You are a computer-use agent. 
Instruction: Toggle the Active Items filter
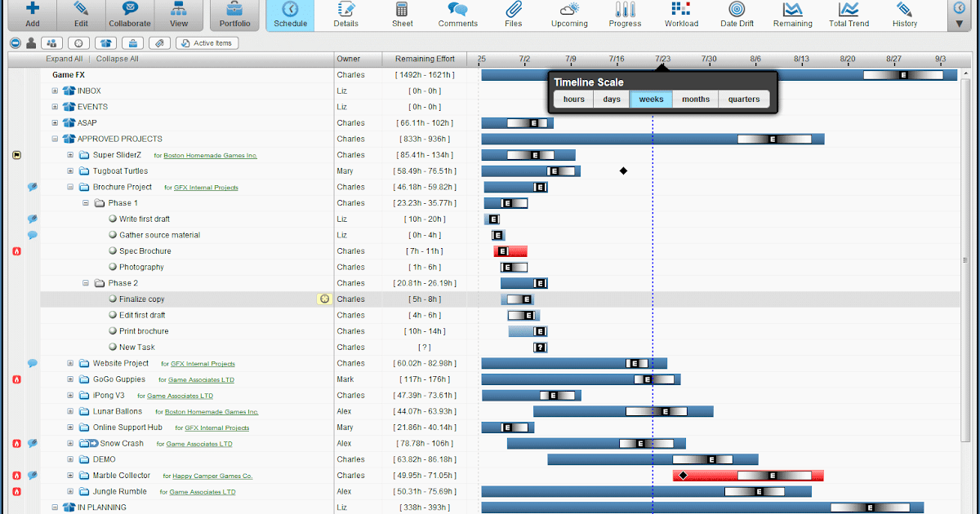coord(206,43)
